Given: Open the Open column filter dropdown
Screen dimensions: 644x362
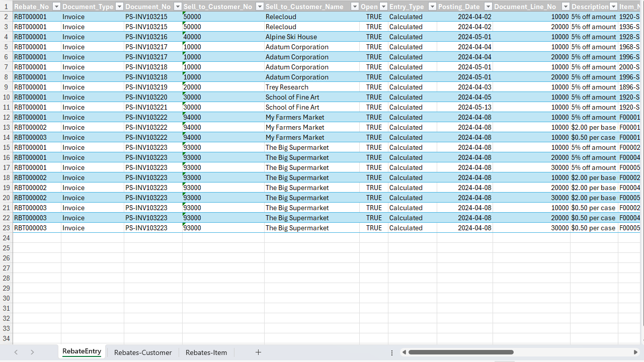Looking at the screenshot, I should click(383, 7).
